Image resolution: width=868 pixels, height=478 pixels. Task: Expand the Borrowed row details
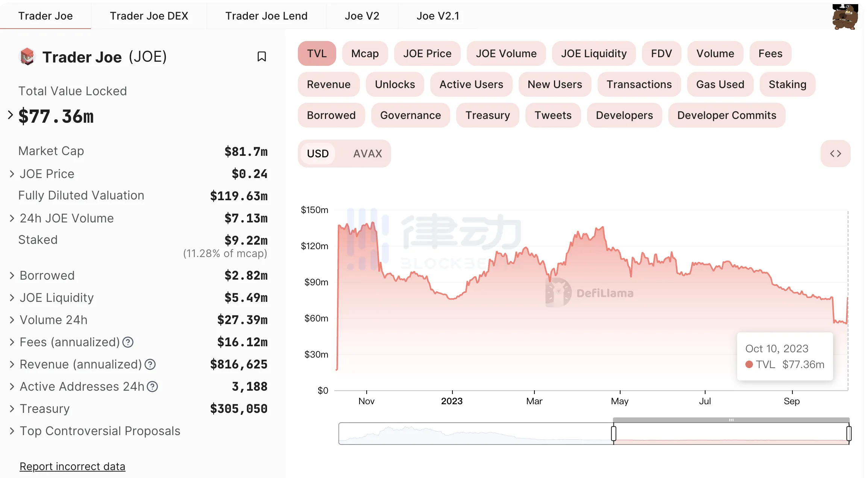click(12, 276)
